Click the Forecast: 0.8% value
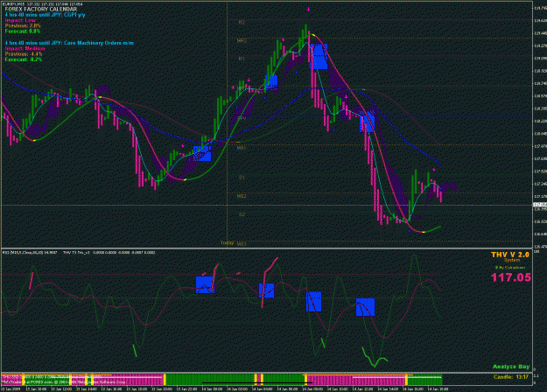 23,31
